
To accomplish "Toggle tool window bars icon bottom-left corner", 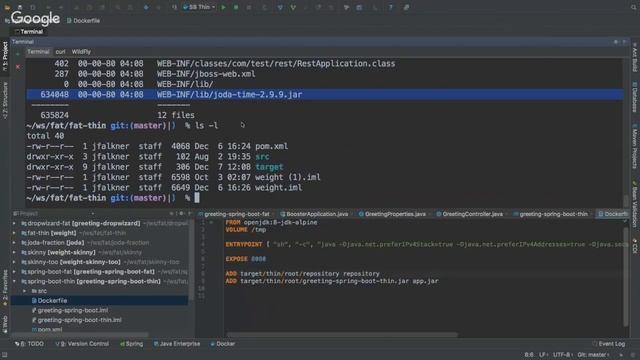I will tap(4, 355).
